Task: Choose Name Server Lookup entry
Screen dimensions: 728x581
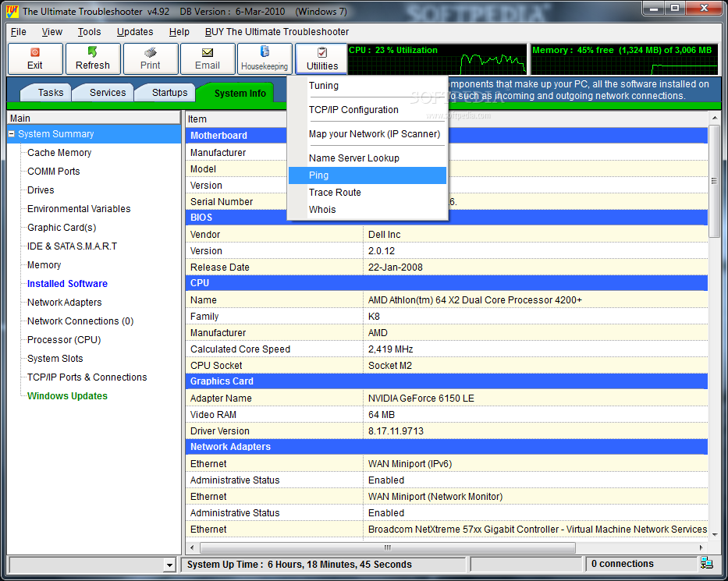Action: click(368, 158)
